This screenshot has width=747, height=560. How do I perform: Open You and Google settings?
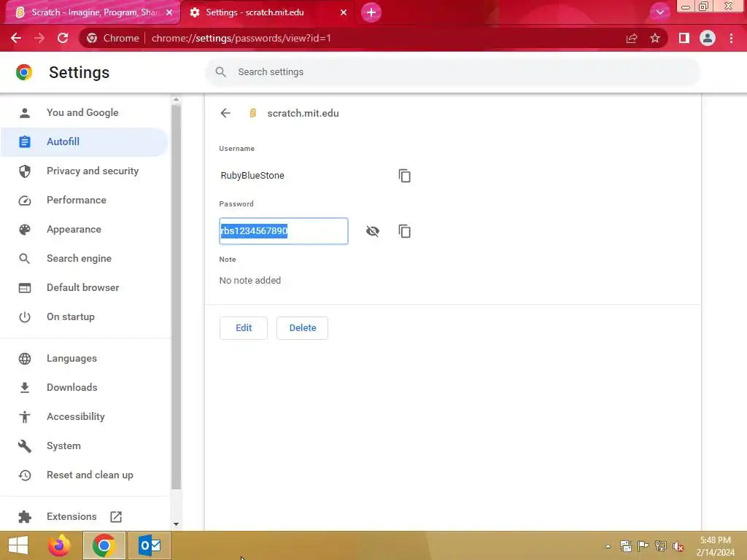(x=82, y=113)
